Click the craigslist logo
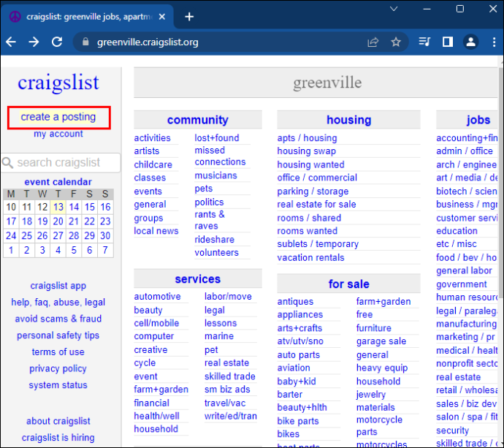This screenshot has width=504, height=448. 58,83
